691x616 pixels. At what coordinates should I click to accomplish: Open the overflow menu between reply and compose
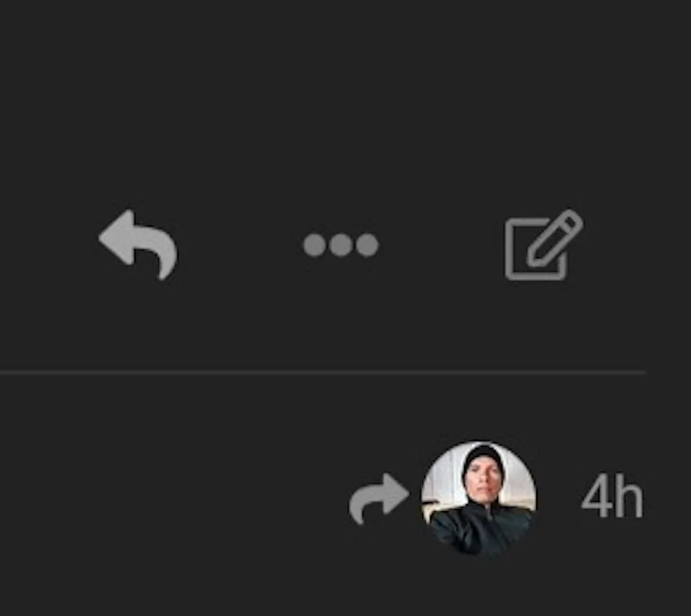(341, 245)
